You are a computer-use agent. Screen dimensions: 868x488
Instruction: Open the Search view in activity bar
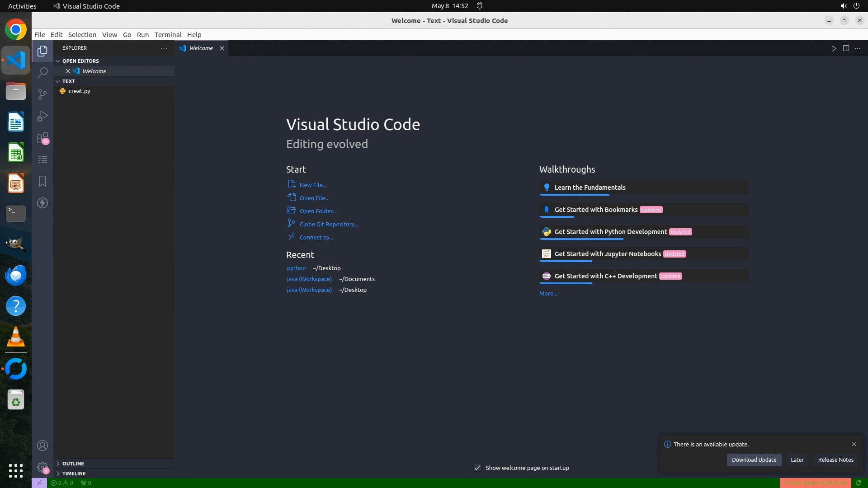click(x=42, y=72)
